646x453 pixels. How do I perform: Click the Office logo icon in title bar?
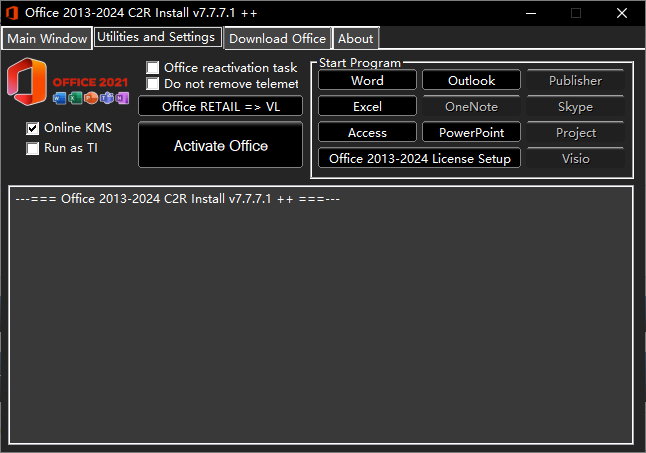pyautogui.click(x=12, y=13)
